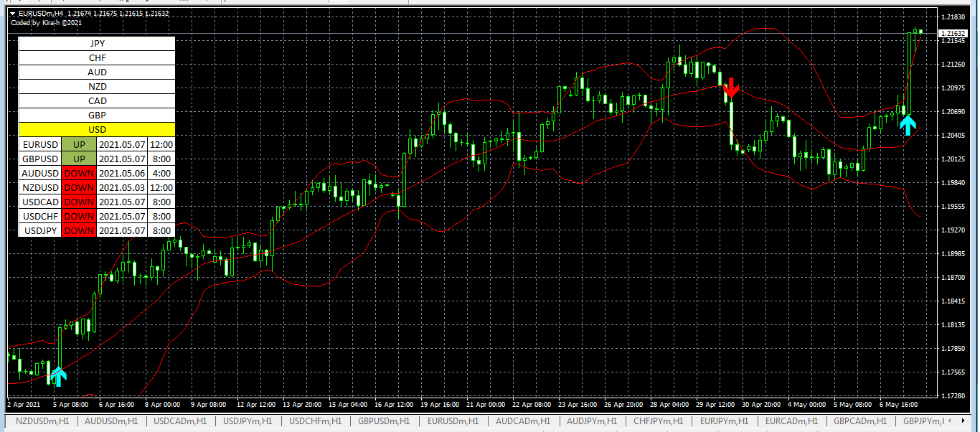This screenshot has height=432, width=980.
Task: Click the NZD currency button
Action: [97, 87]
